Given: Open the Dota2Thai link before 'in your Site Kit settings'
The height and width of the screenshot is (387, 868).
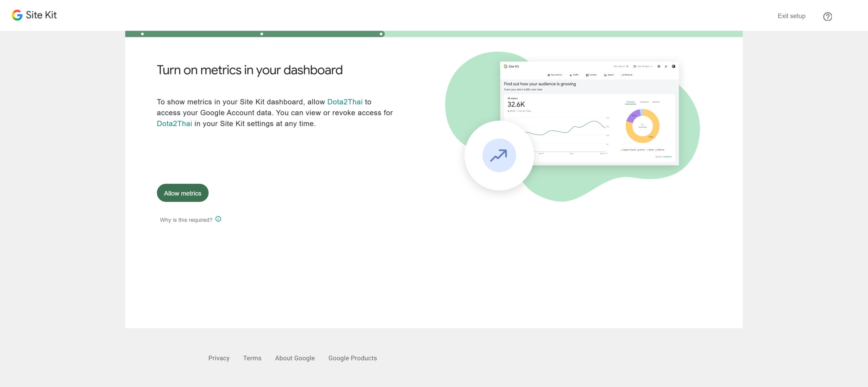Looking at the screenshot, I should tap(174, 124).
